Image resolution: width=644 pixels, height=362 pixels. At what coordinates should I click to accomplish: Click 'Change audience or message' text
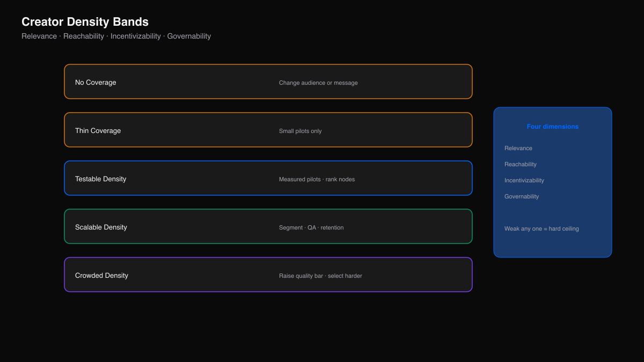[x=318, y=83]
